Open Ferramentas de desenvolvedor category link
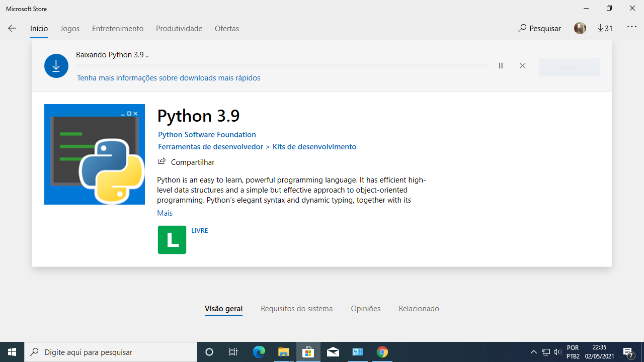Image resolution: width=644 pixels, height=362 pixels. tap(210, 147)
